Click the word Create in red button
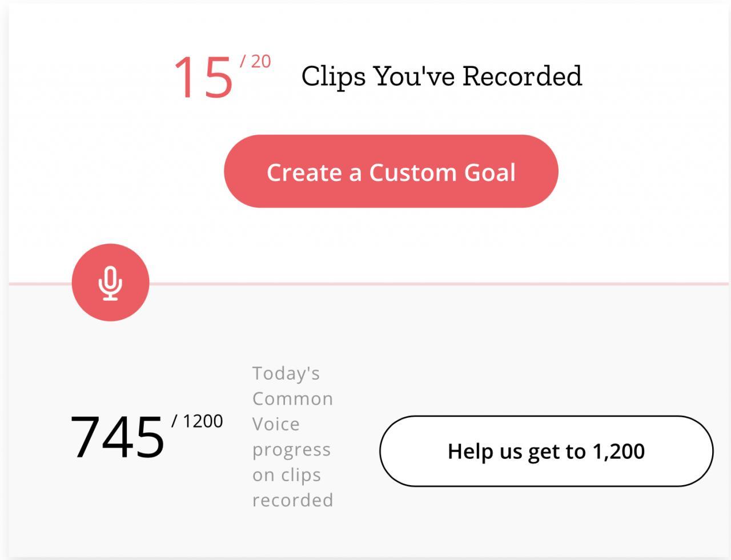731x560 pixels. pyautogui.click(x=304, y=172)
